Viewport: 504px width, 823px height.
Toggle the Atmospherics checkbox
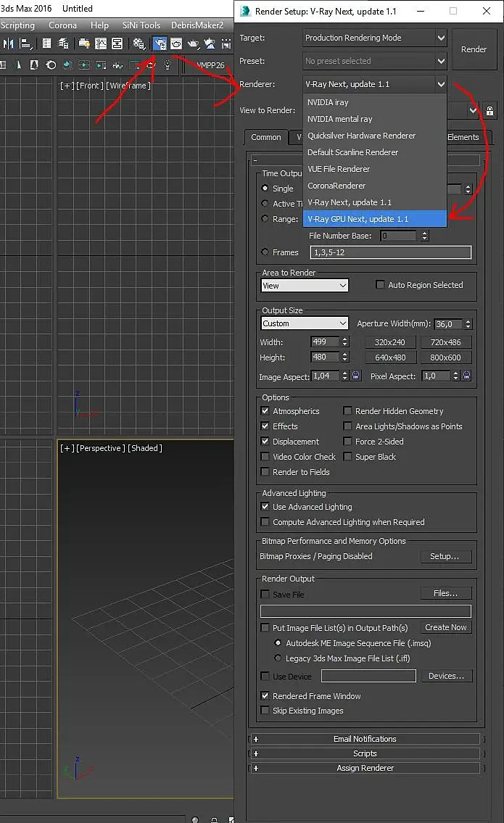point(265,411)
